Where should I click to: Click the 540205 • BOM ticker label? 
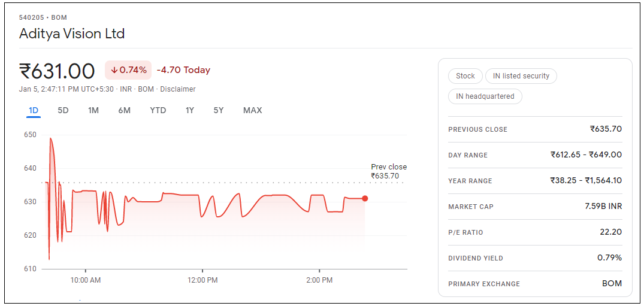[x=43, y=17]
